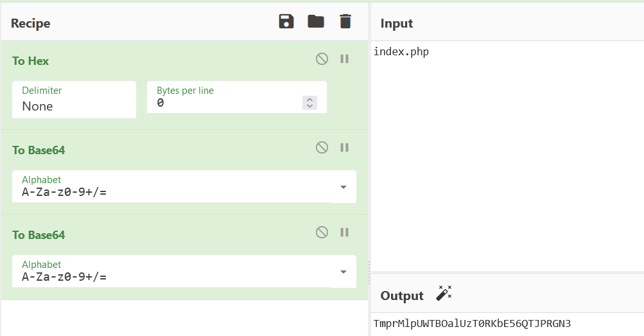This screenshot has width=644, height=336.
Task: Disable the second To Base64 operation
Action: (322, 233)
